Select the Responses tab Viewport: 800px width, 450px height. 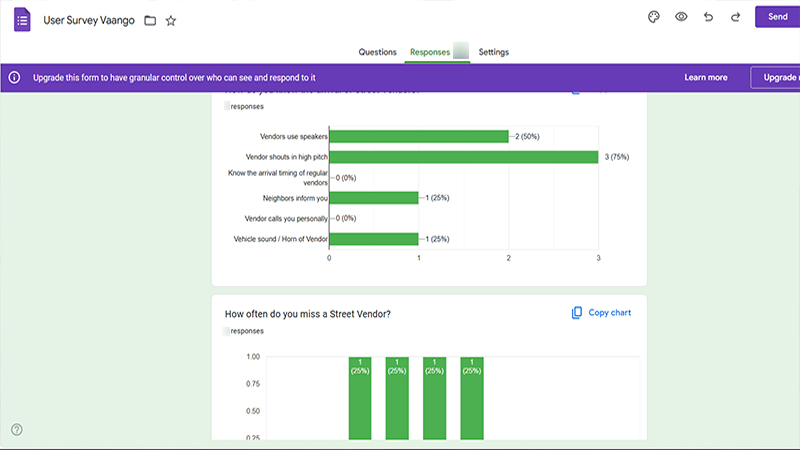point(430,52)
